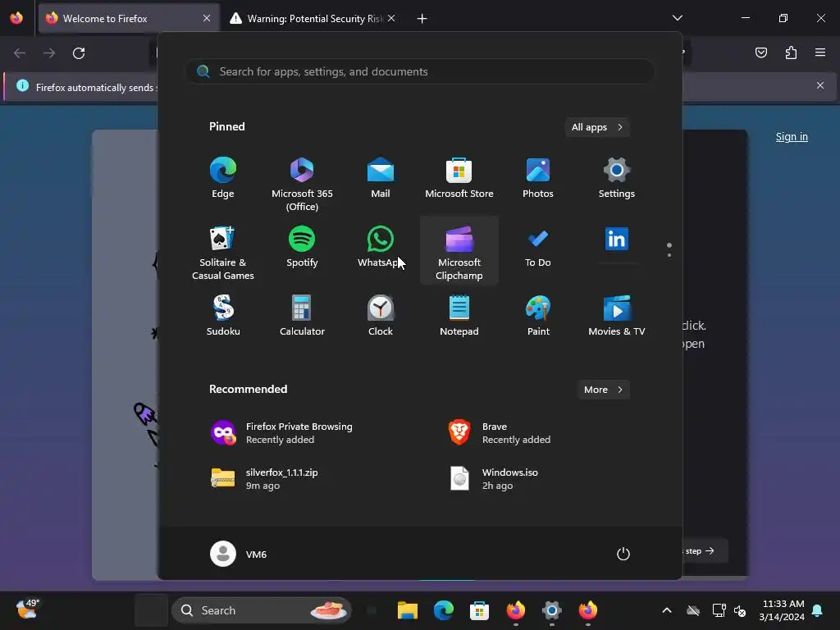Open Firefox application menu

(x=820, y=52)
